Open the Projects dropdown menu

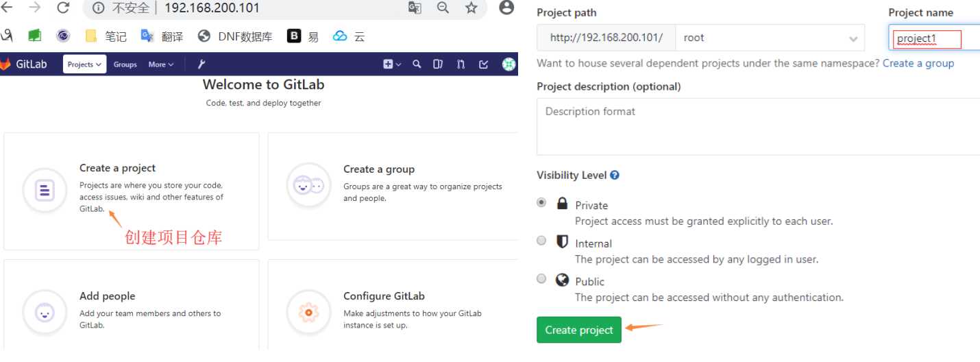(84, 64)
